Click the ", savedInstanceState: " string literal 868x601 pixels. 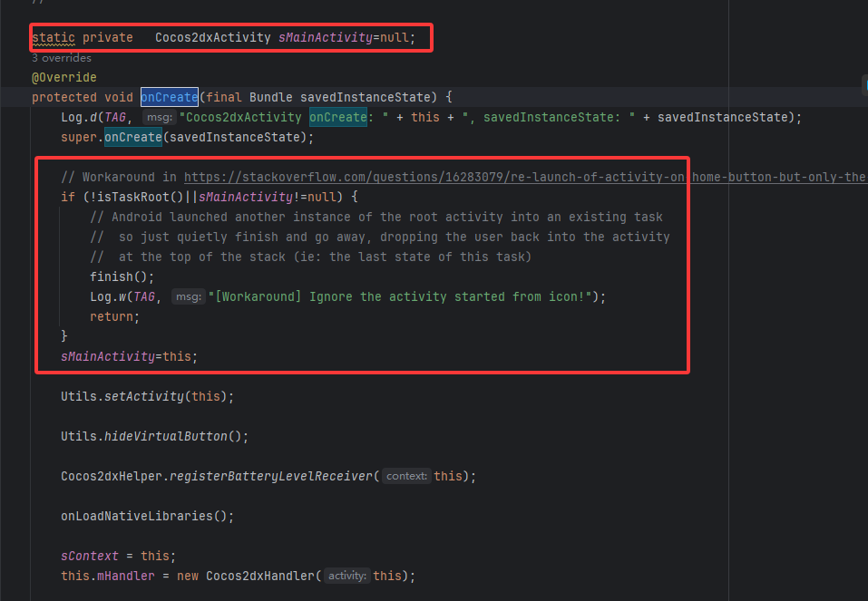click(549, 117)
